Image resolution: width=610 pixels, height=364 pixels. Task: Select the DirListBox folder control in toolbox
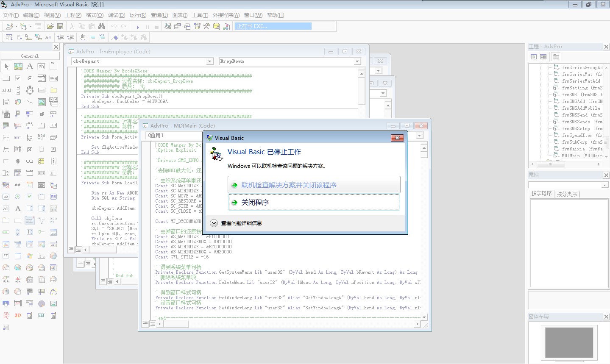53,90
